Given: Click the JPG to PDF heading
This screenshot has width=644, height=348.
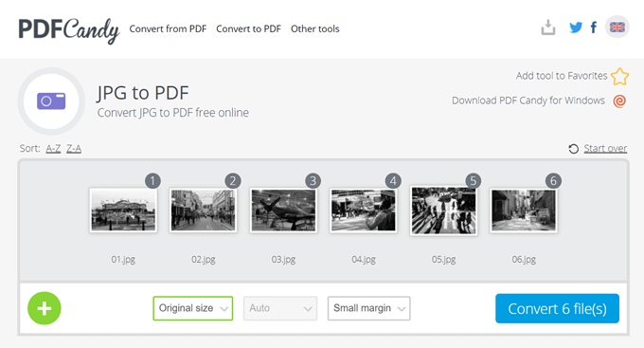Looking at the screenshot, I should (142, 93).
